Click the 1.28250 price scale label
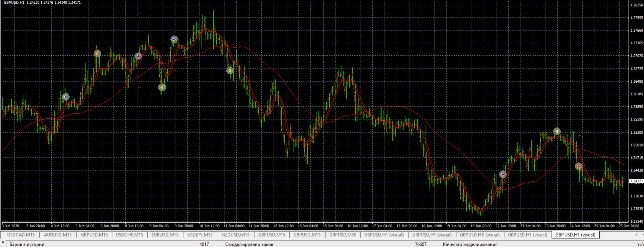 pos(636,5)
